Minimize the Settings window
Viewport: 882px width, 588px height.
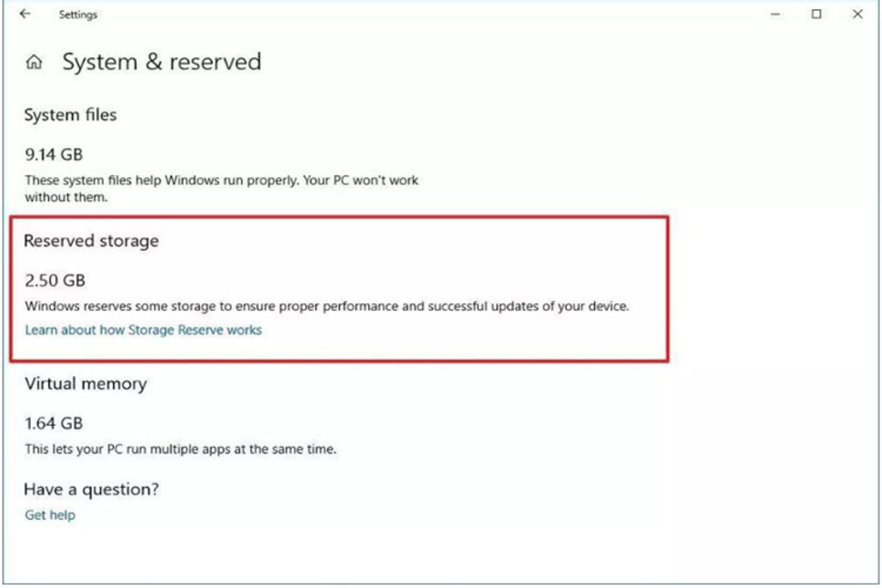775,14
